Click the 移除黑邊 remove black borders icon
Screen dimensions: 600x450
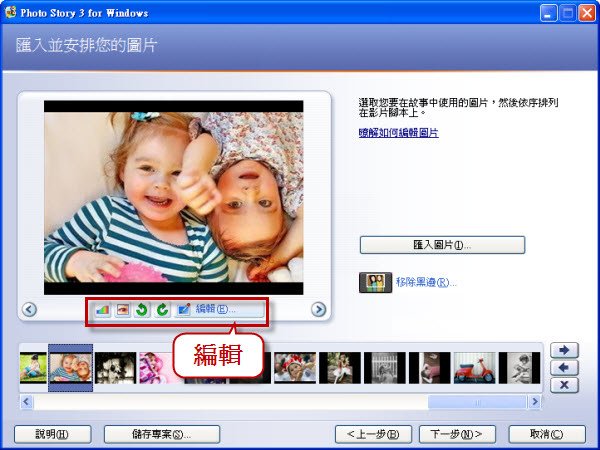(x=375, y=282)
